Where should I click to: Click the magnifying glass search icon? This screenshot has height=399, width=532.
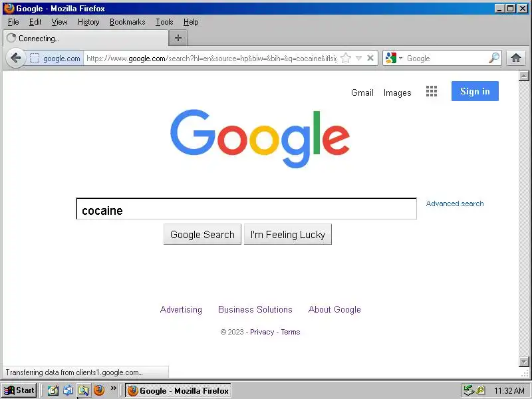click(x=494, y=59)
